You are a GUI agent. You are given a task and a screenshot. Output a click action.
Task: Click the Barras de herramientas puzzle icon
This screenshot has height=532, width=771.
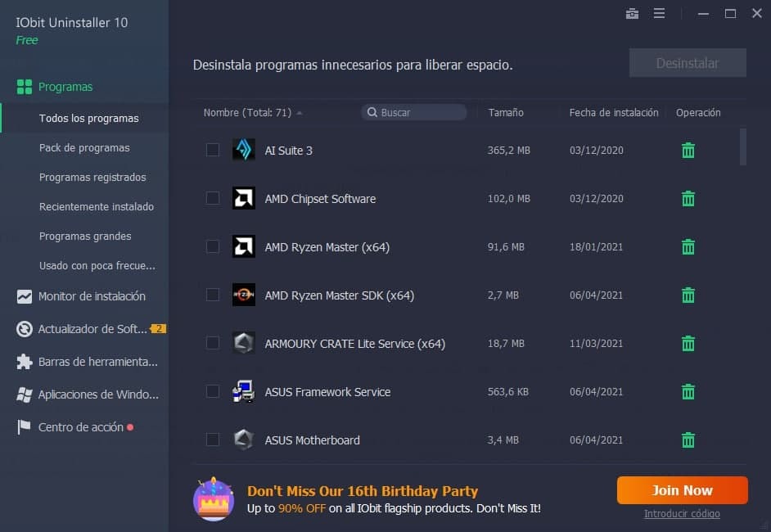pos(24,362)
